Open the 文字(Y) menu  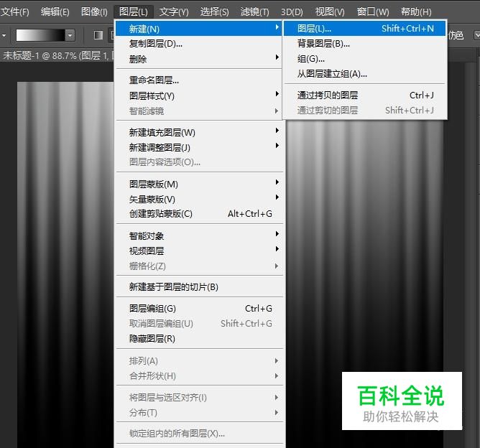click(x=174, y=12)
